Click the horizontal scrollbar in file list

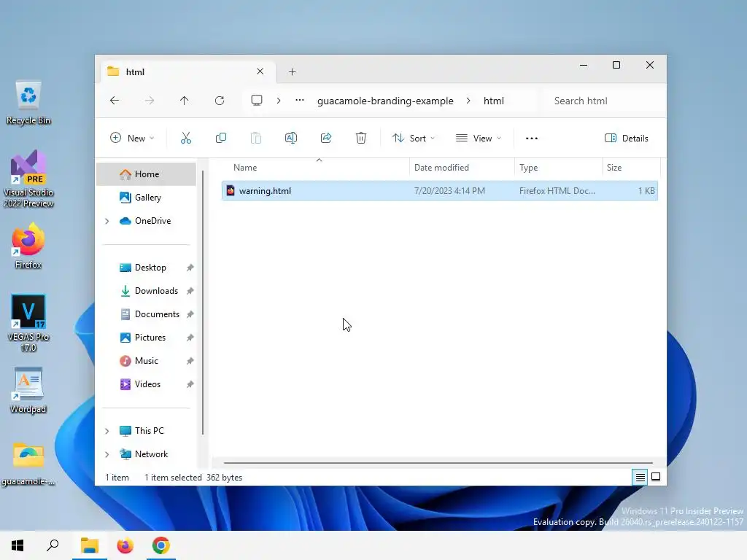[x=438, y=462]
